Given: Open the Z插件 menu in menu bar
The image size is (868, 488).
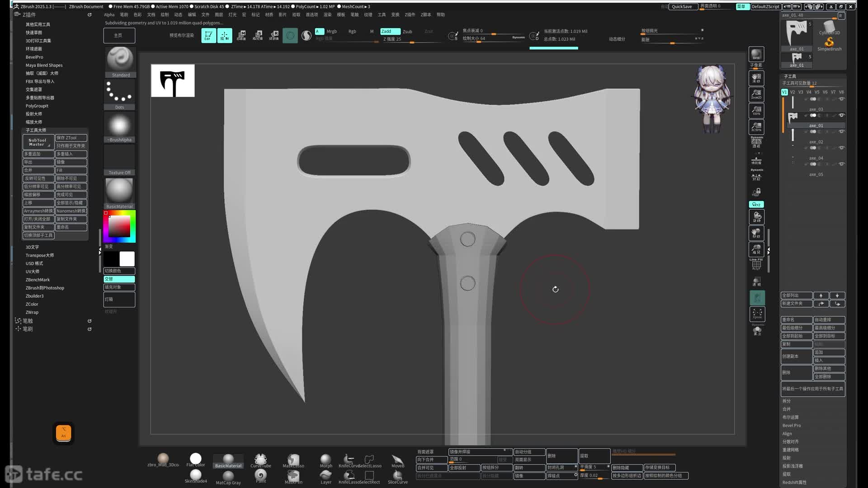Looking at the screenshot, I should [410, 14].
